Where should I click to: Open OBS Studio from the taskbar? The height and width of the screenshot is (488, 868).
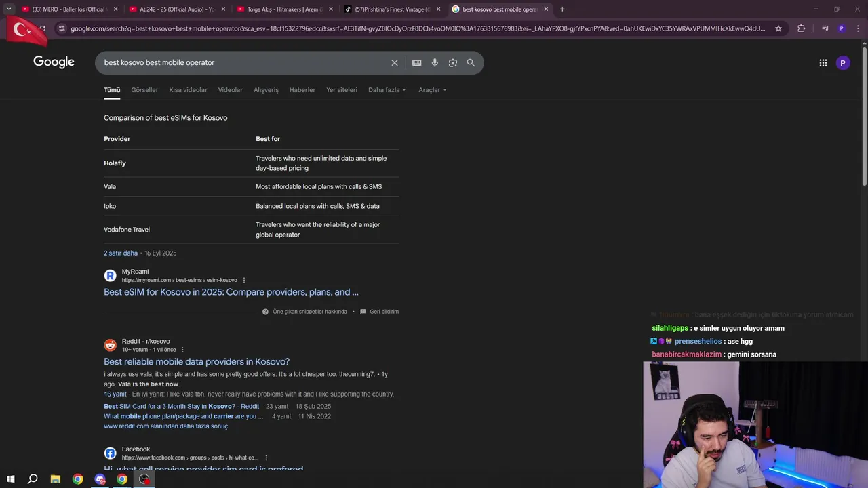[x=144, y=479]
